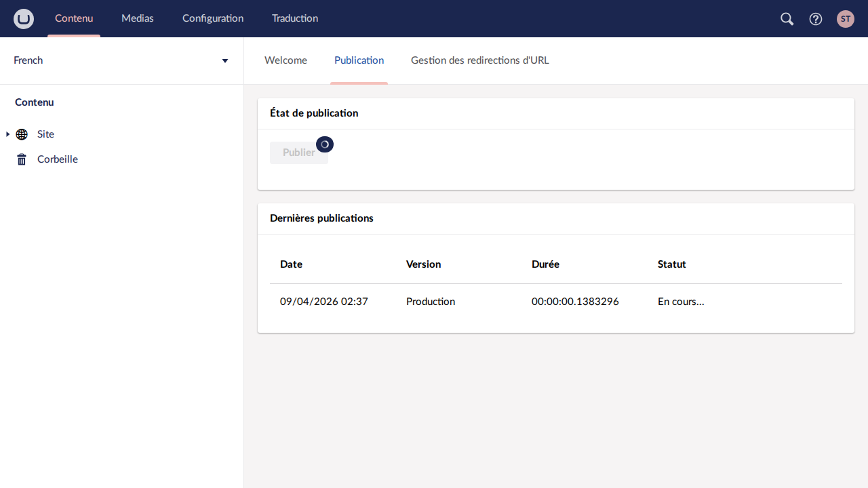The height and width of the screenshot is (488, 868).
Task: Open the Traduction section
Action: tap(295, 18)
